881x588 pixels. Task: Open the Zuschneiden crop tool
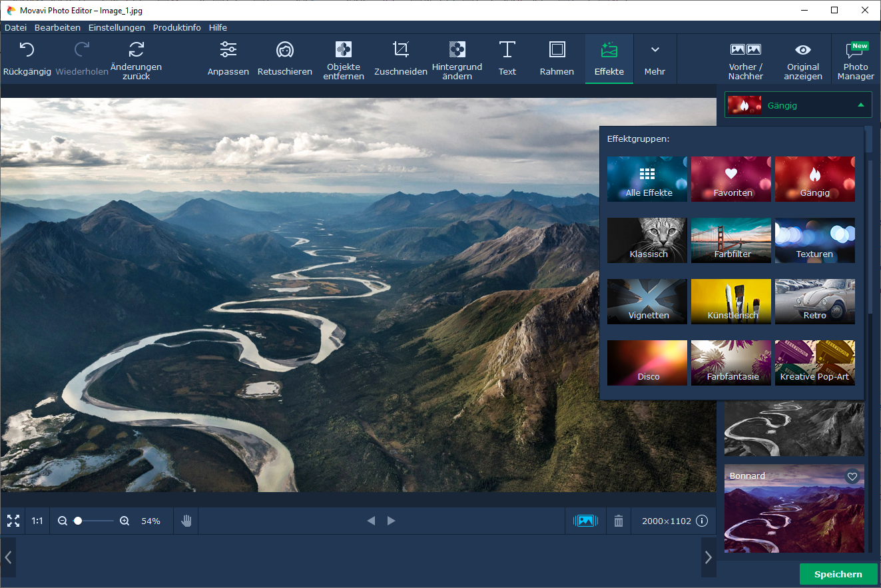(400, 58)
